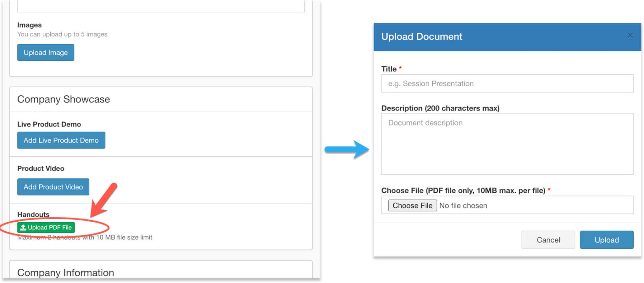The height and width of the screenshot is (283, 644).
Task: Select the Company Showcase heading
Action: point(64,99)
